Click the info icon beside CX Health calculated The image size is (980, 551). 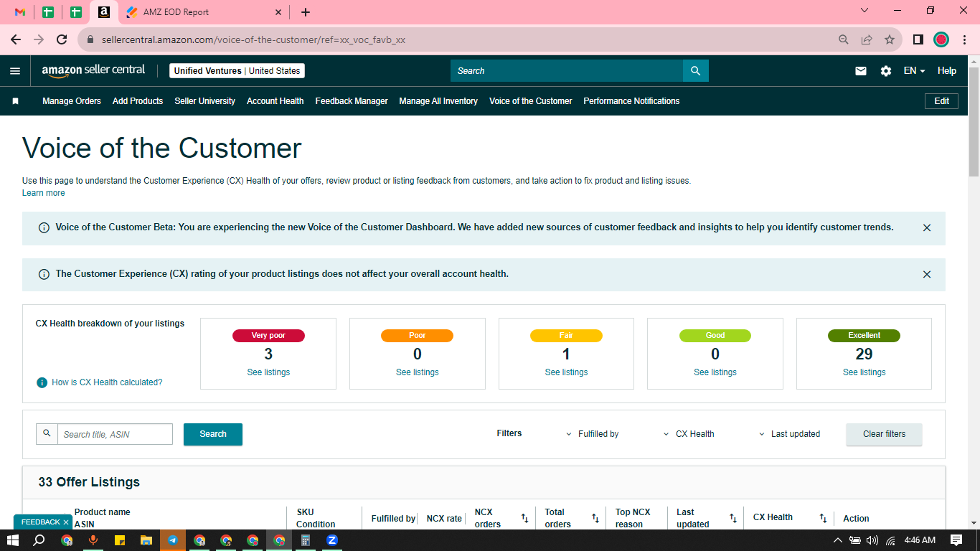[x=42, y=383]
